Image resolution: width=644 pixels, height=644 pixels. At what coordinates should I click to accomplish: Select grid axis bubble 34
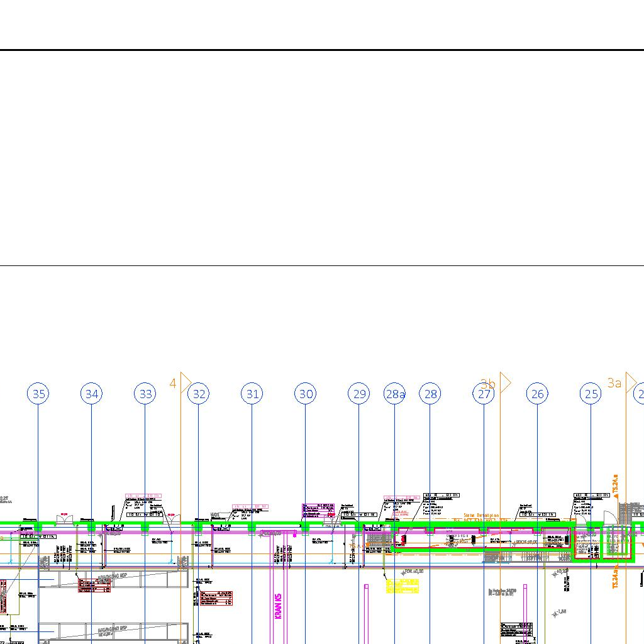tap(92, 394)
